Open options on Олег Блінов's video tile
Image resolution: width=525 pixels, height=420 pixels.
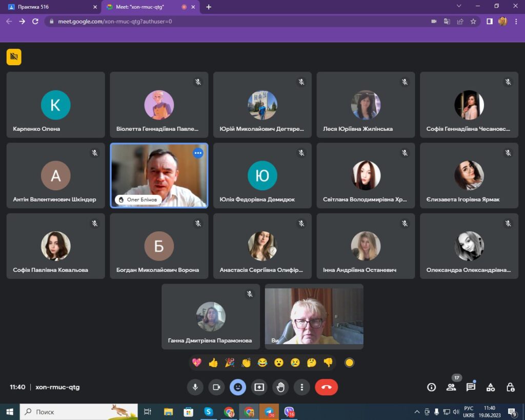click(198, 153)
